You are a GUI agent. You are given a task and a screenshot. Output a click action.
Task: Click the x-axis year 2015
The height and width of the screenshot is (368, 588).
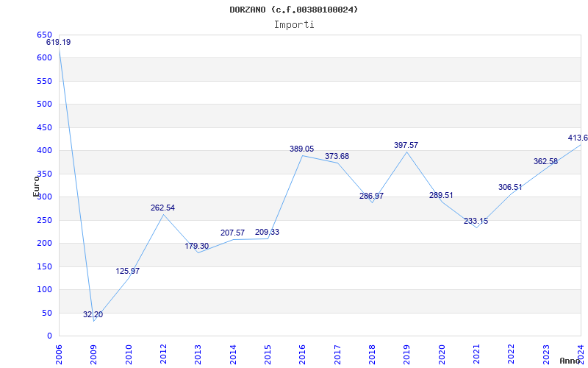(268, 355)
